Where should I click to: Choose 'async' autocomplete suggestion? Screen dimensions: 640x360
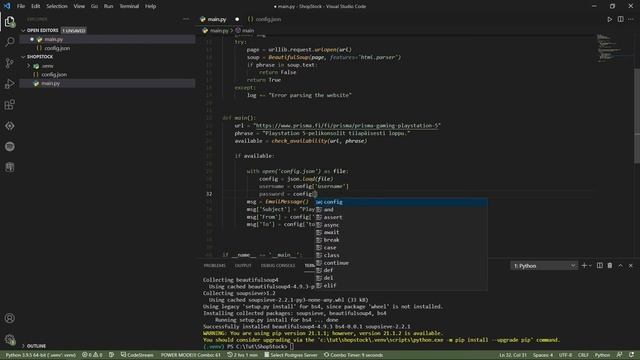pos(401,225)
